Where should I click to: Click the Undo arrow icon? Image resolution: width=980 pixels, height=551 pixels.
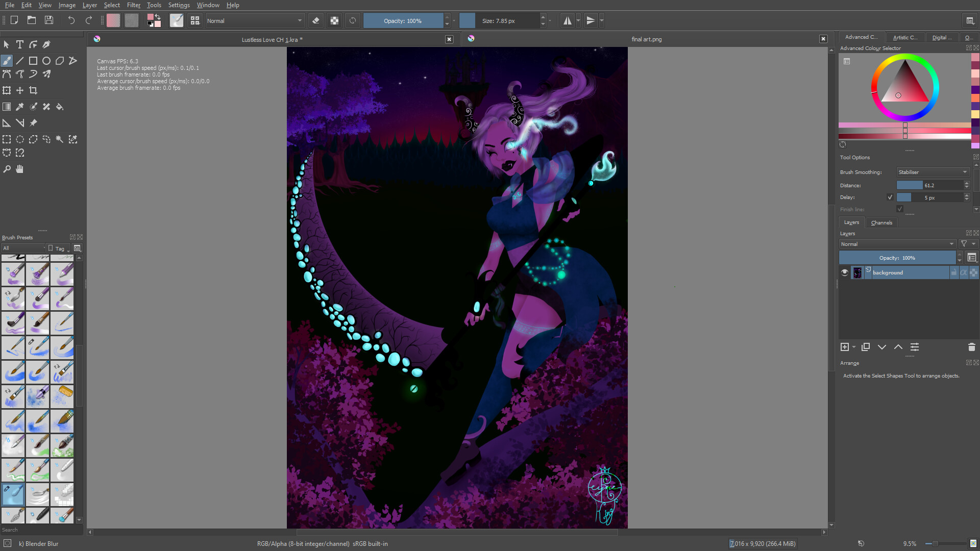tap(71, 20)
